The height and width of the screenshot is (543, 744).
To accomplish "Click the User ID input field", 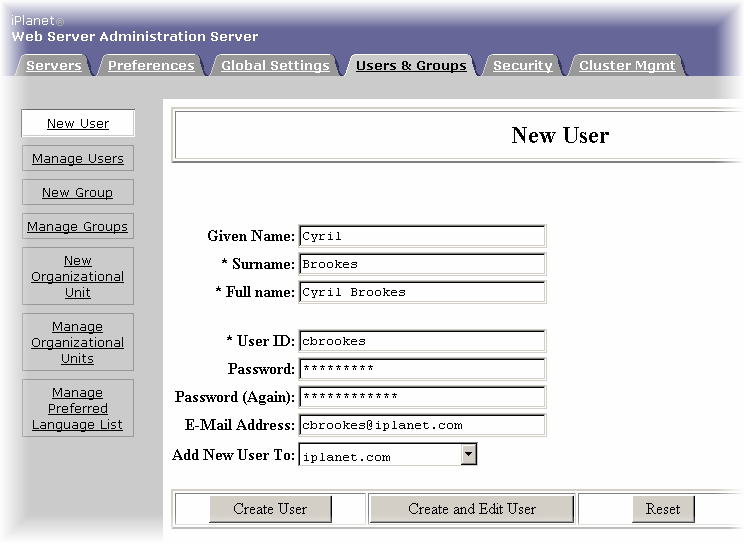I will coord(422,341).
